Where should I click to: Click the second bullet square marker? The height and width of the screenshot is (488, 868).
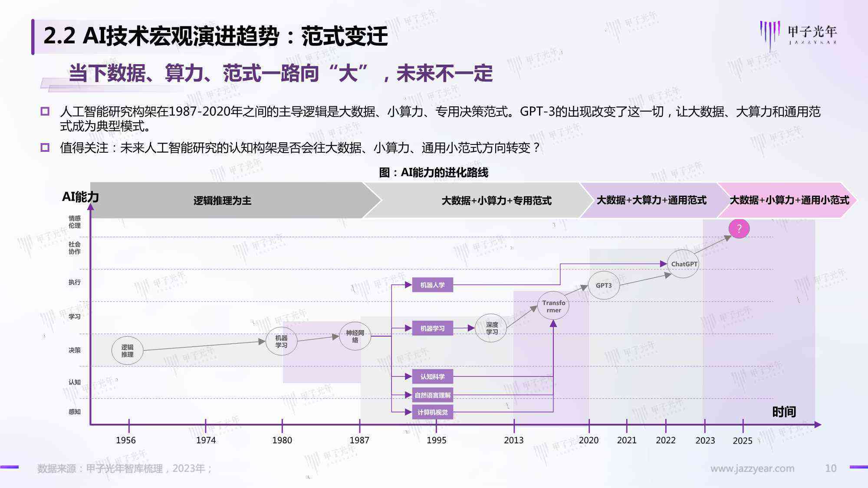tap(45, 147)
